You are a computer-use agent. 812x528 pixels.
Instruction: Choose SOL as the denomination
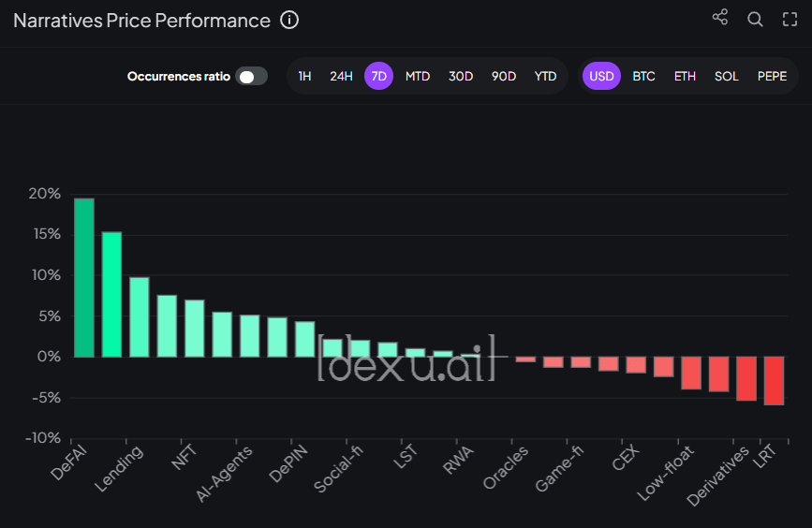[726, 76]
